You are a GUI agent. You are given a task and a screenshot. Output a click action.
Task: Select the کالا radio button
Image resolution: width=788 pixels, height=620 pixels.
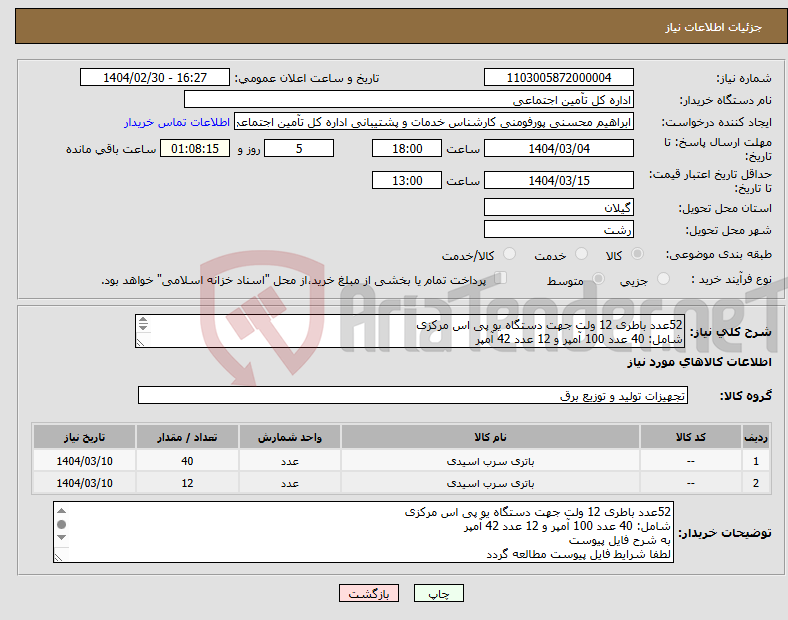(637, 254)
